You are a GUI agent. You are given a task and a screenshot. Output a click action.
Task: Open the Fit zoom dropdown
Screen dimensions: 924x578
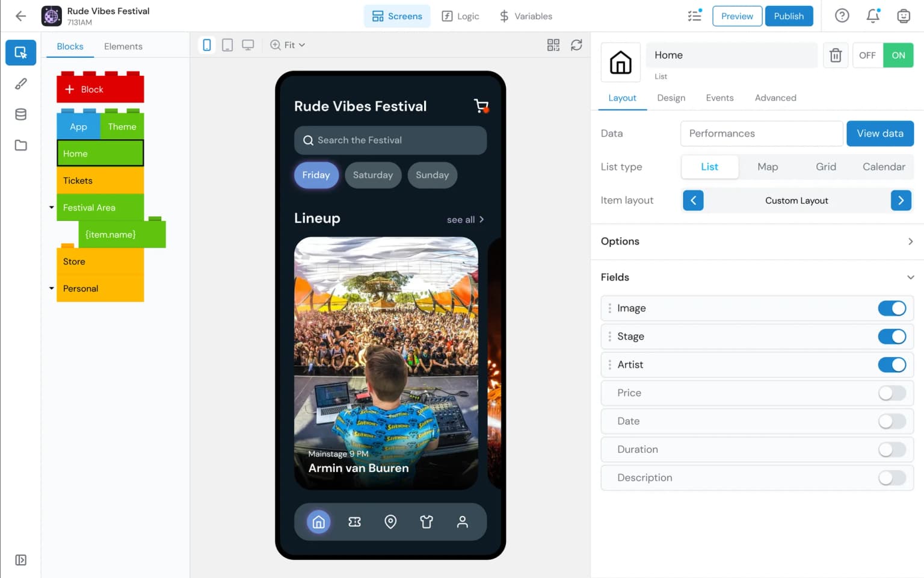pos(288,45)
